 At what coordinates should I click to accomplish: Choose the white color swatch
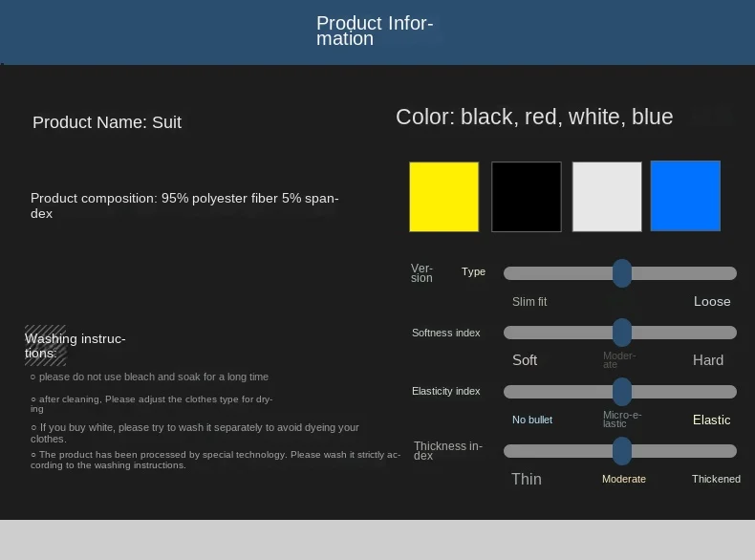click(x=607, y=197)
